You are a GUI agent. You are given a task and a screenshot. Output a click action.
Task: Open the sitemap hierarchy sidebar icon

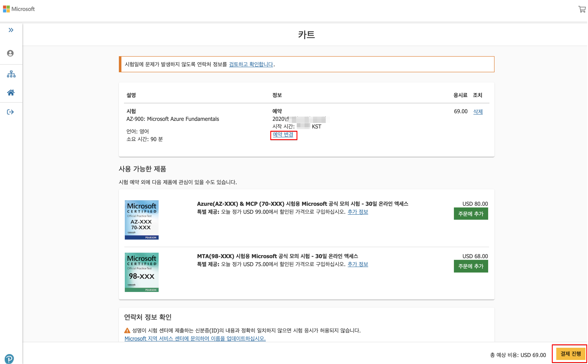point(11,74)
